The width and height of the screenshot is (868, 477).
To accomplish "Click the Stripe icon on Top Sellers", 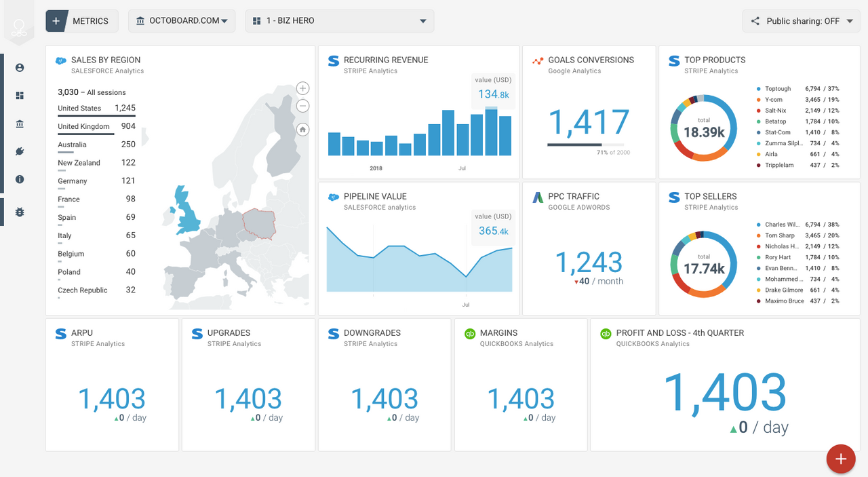I will pos(674,197).
